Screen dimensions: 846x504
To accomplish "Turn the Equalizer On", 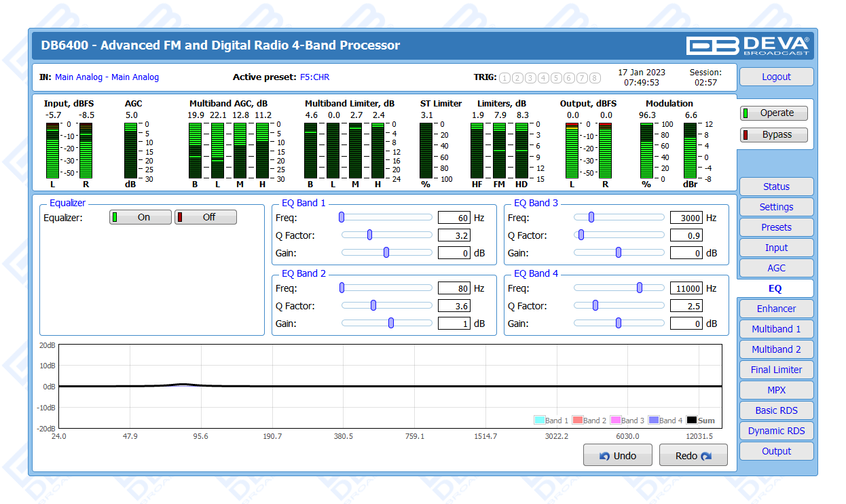I will click(141, 217).
